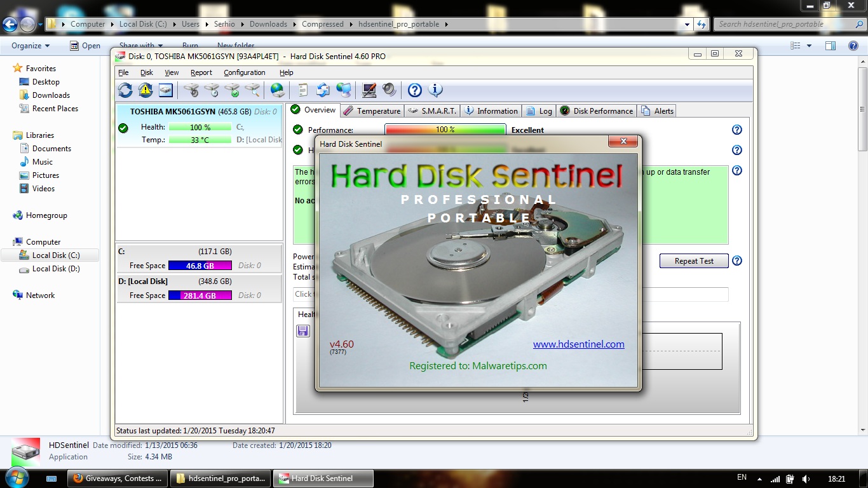Open the www.hdsentinel.com link
Viewport: 868px width, 488px height.
click(x=579, y=344)
